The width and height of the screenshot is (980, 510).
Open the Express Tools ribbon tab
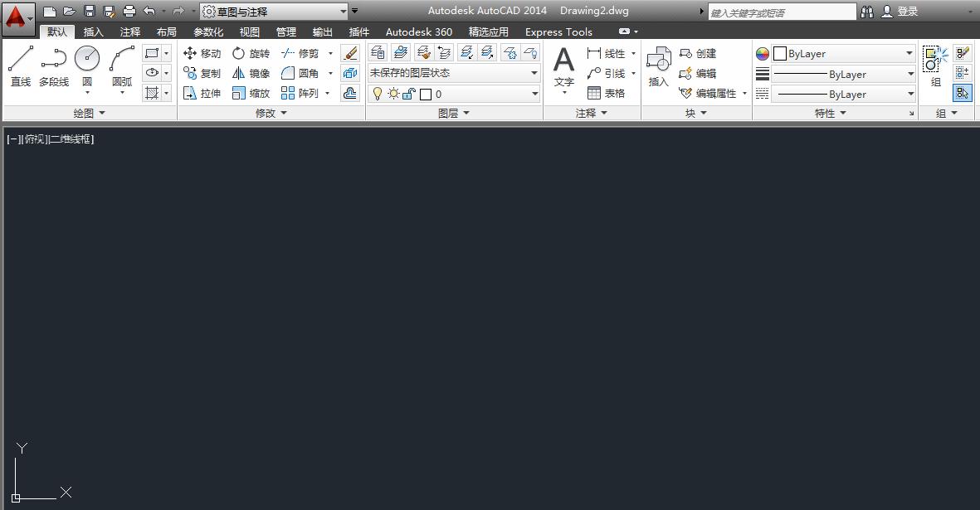pos(558,32)
